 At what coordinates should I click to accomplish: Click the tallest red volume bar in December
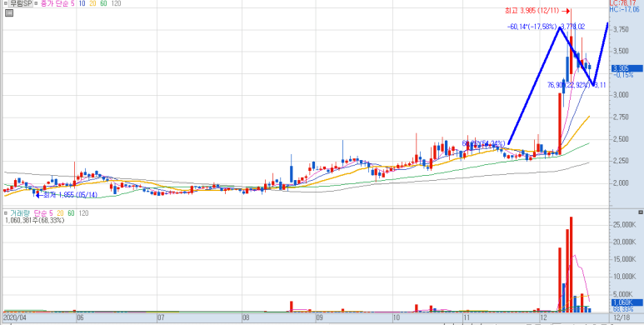point(571,264)
